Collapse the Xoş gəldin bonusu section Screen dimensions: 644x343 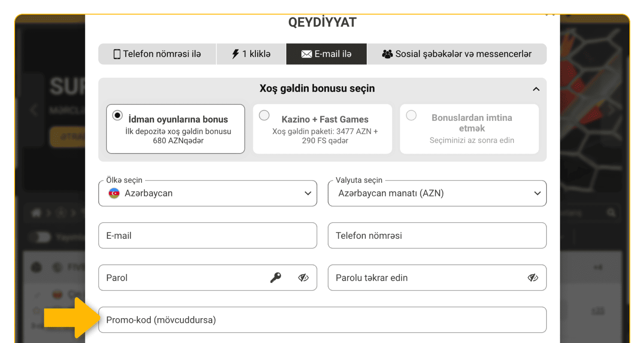[535, 89]
